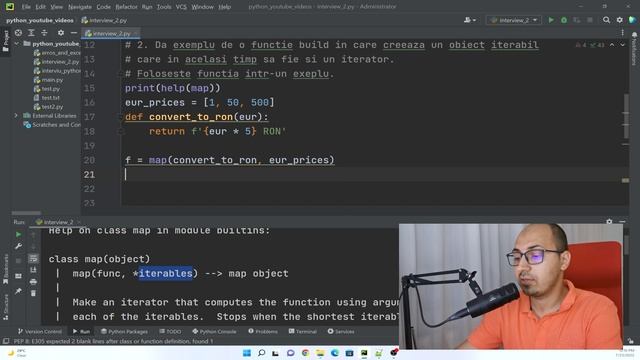Open IDE settings gear in top toolbar
This screenshot has height=360, width=640.
pos(620,20)
